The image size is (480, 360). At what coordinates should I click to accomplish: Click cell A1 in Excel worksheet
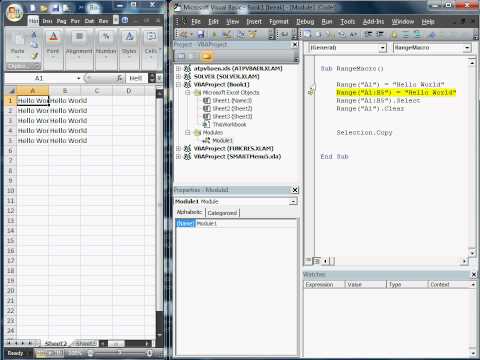[33, 100]
